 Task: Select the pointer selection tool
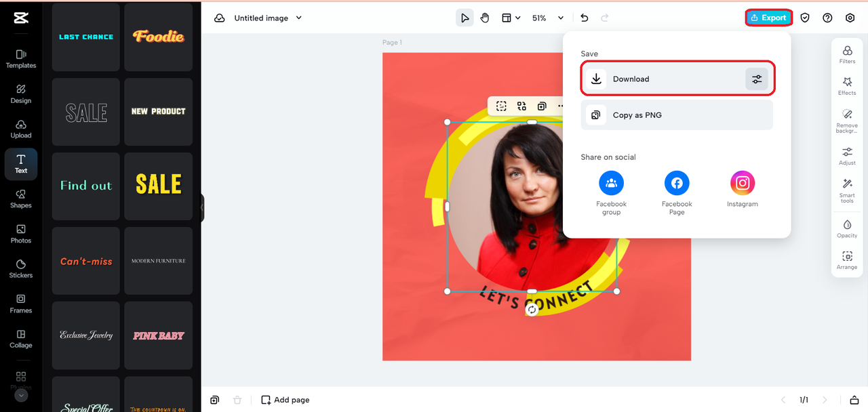tap(465, 18)
